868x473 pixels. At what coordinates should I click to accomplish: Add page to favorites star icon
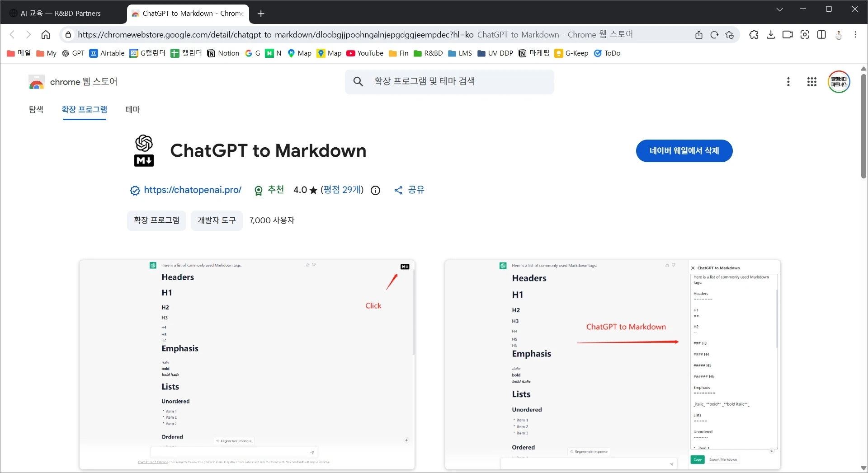(730, 35)
